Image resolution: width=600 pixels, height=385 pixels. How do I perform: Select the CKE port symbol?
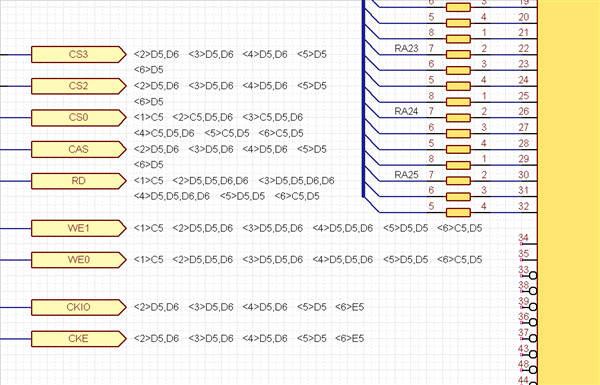coord(78,339)
